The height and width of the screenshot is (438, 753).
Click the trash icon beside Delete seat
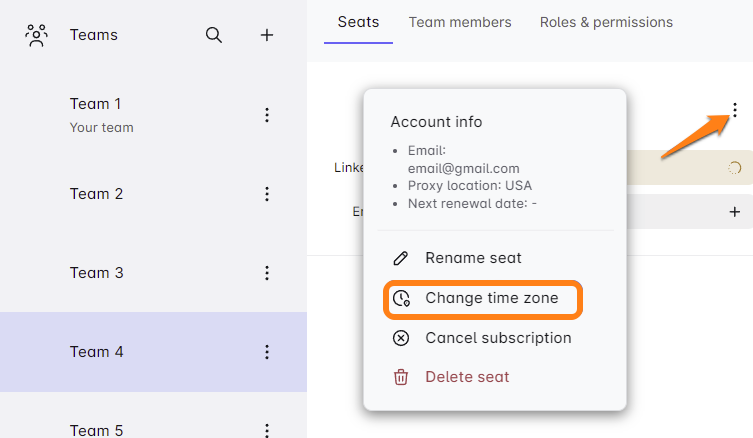pyautogui.click(x=401, y=377)
